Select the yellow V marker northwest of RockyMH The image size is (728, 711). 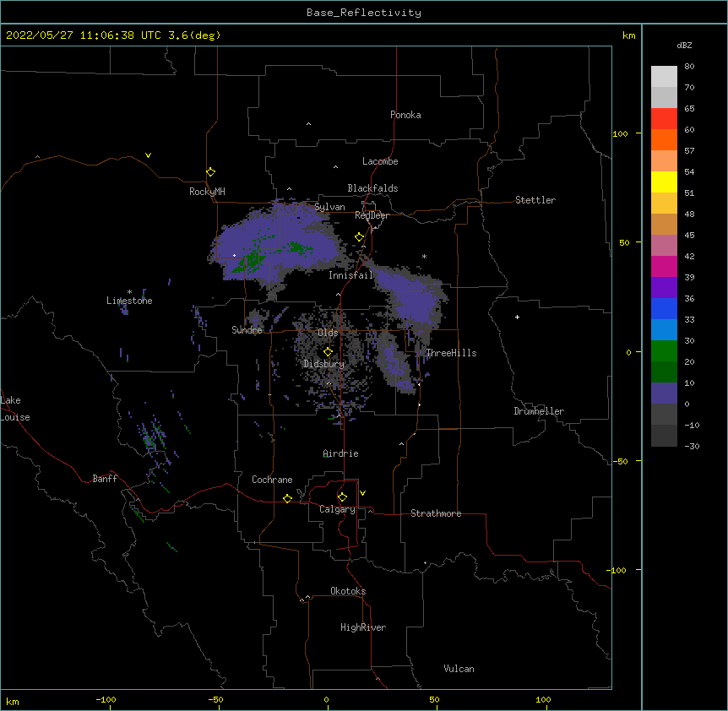click(x=148, y=155)
